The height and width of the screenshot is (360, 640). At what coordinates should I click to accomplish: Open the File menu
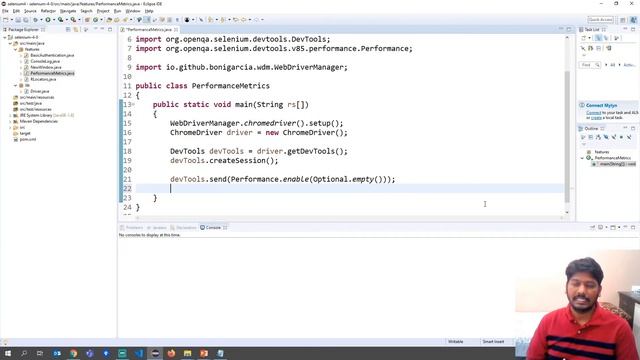pos(5,11)
